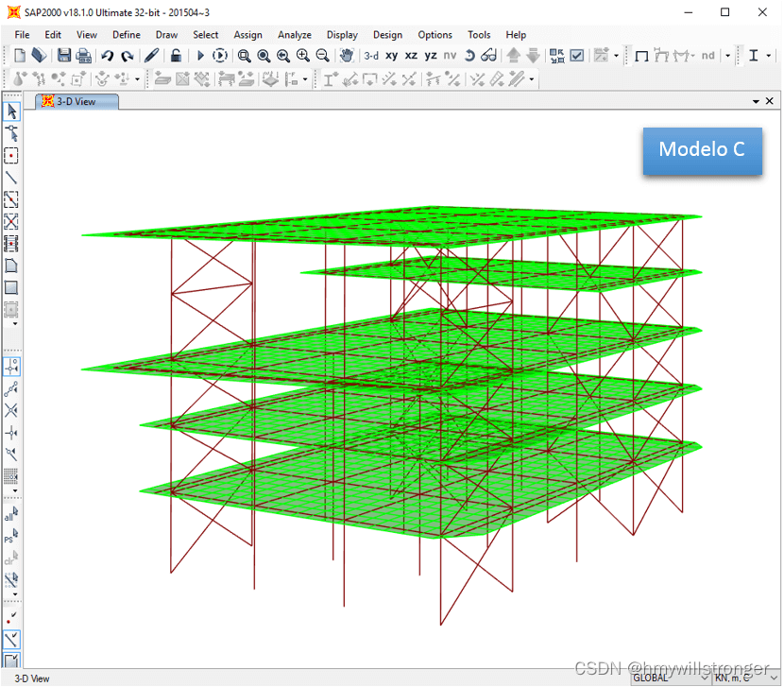
Task: Zoom in one step
Action: tap(302, 56)
